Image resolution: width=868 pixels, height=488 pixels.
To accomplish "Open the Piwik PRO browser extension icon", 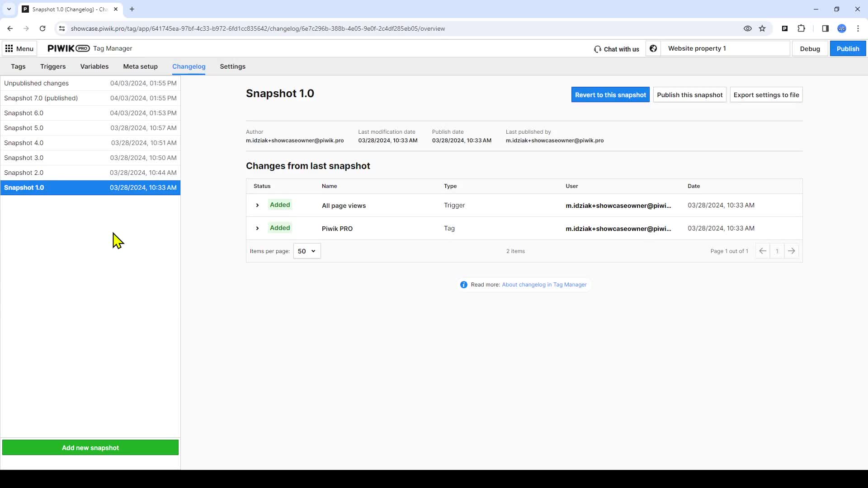I will 785,28.
